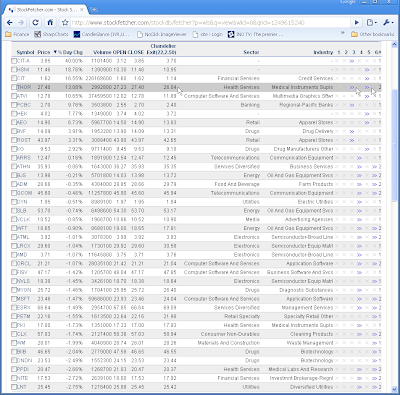Close the StockFetcher.com tab

[81, 10]
